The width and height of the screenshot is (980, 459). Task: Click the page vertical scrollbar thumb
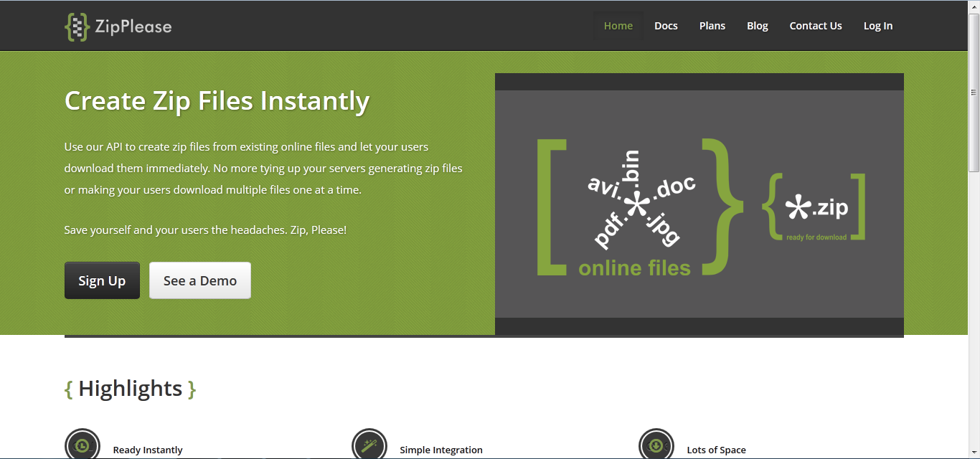[x=974, y=92]
